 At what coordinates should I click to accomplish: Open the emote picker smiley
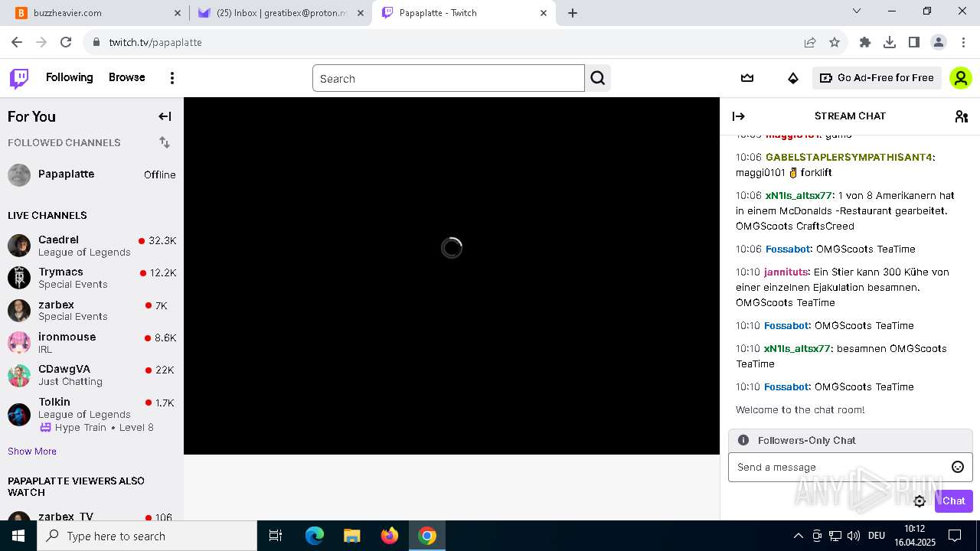coord(958,467)
